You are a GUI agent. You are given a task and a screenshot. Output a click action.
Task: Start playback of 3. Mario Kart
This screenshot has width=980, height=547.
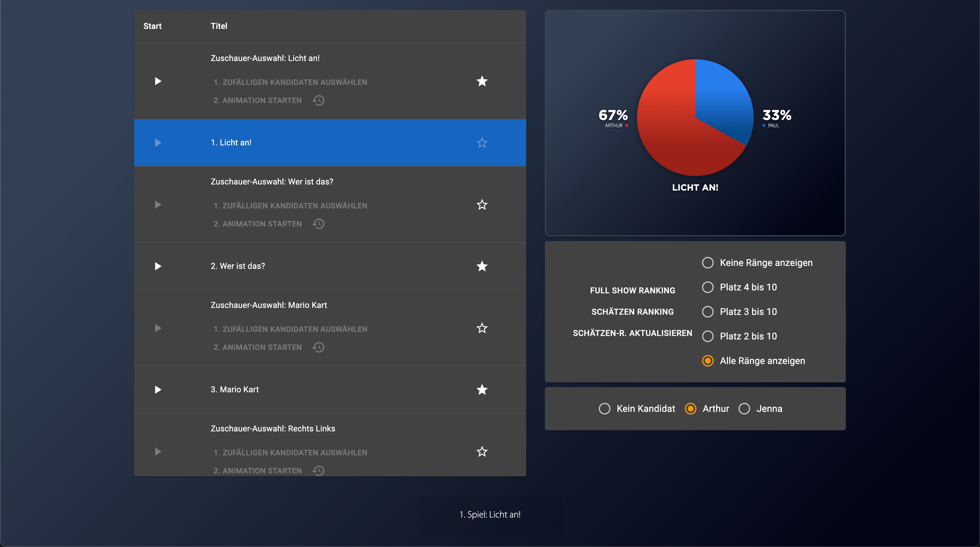click(x=158, y=389)
